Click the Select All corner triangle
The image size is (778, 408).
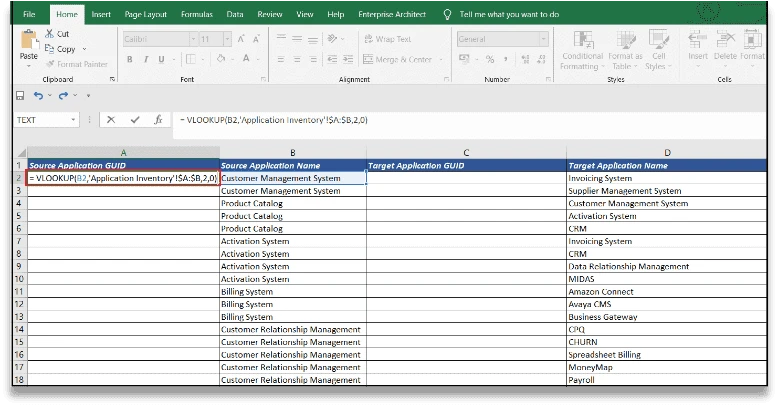click(x=21, y=153)
